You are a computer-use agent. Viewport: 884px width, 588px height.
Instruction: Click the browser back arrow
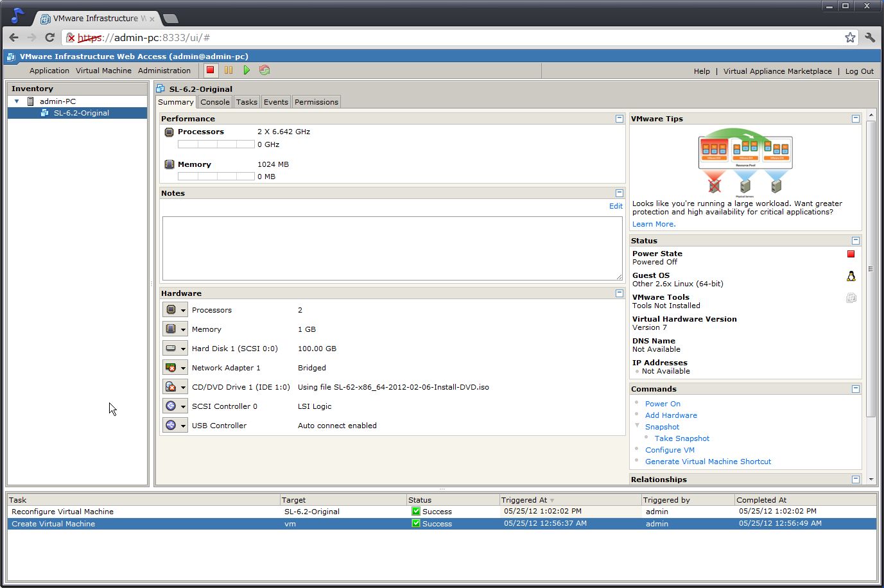[14, 37]
